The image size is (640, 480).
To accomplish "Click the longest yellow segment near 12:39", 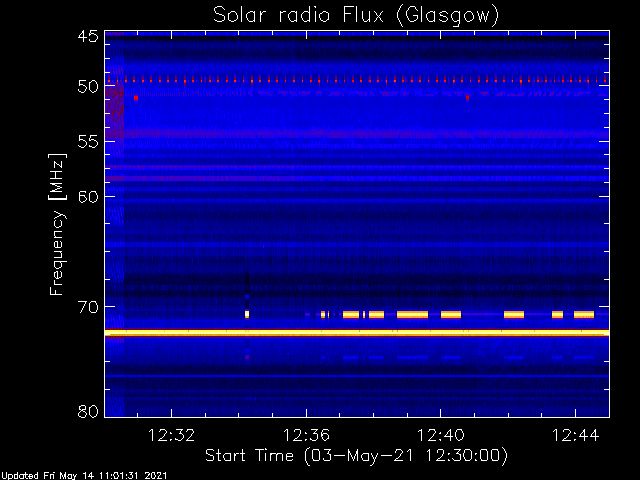I will click(x=412, y=314).
